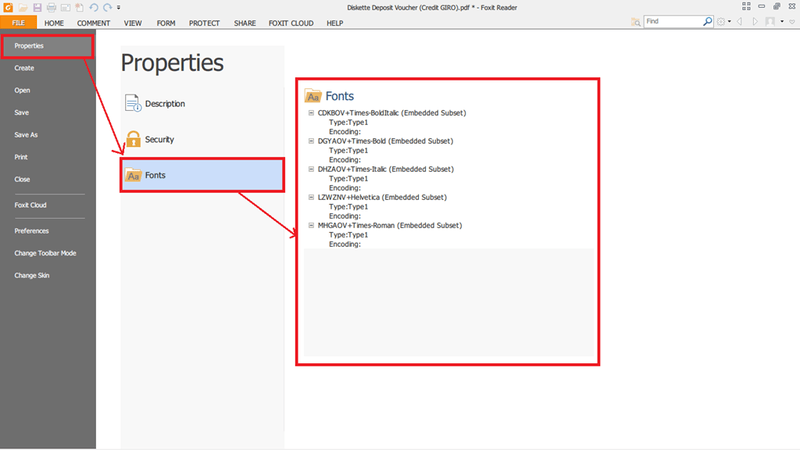Open the user account dropdown arrow
The height and width of the screenshot is (450, 800).
click(782, 21)
